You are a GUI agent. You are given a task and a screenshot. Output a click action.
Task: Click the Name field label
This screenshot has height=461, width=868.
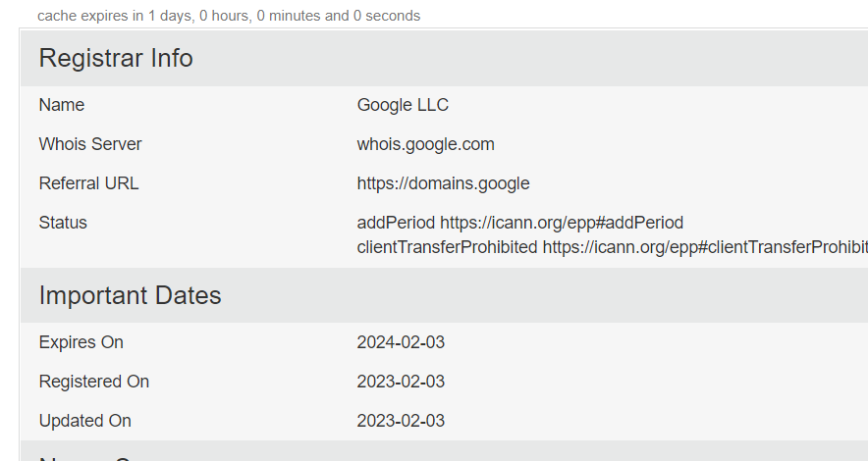coord(62,105)
